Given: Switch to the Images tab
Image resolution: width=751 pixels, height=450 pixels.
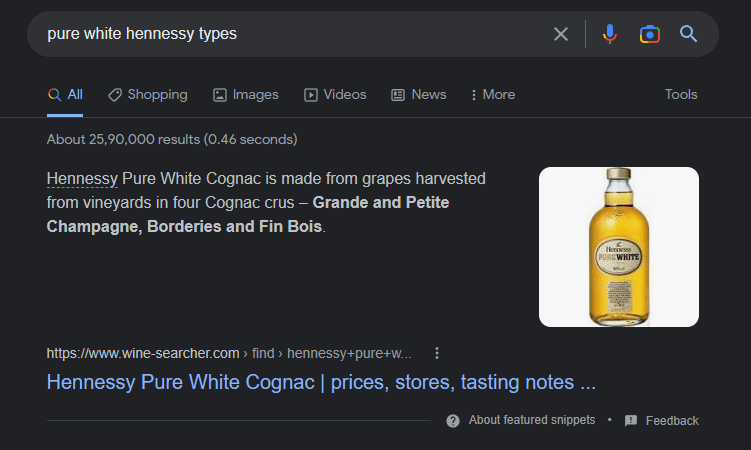Looking at the screenshot, I should 246,95.
